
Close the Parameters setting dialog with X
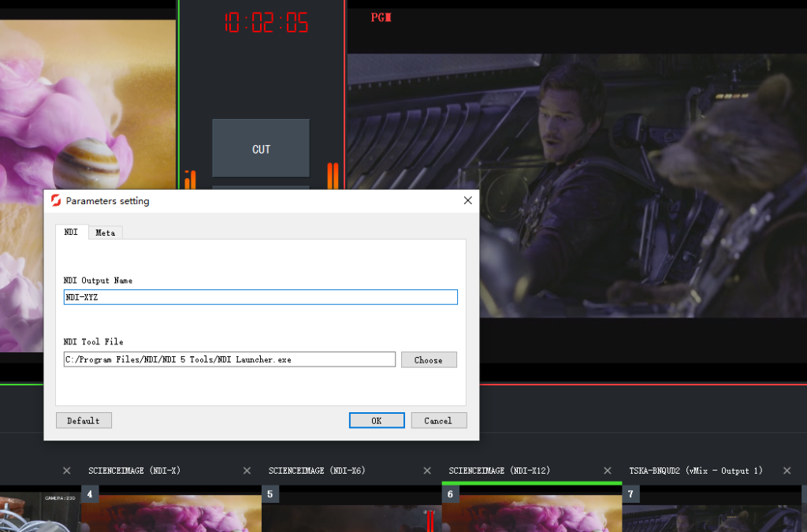point(468,200)
